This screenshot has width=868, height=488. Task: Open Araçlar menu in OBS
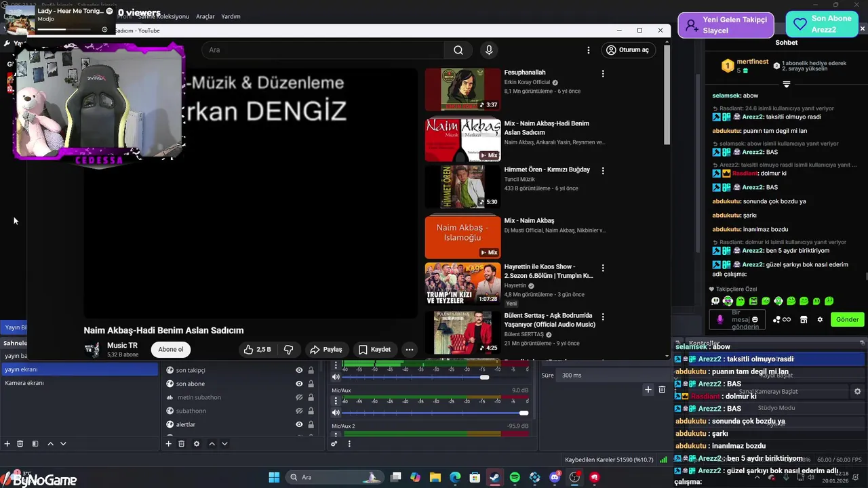click(205, 16)
